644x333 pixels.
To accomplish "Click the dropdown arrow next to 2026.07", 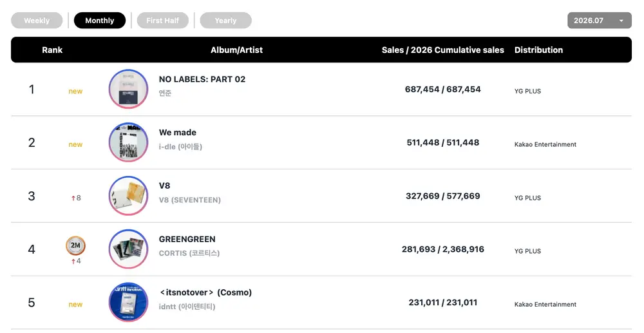I will tap(621, 21).
